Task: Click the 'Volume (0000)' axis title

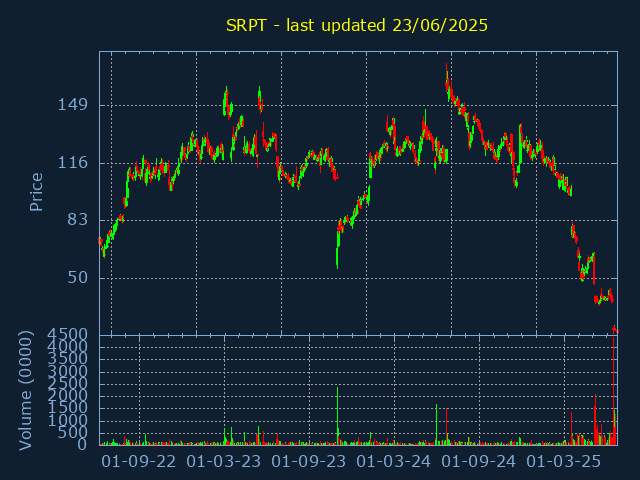Action: point(25,391)
